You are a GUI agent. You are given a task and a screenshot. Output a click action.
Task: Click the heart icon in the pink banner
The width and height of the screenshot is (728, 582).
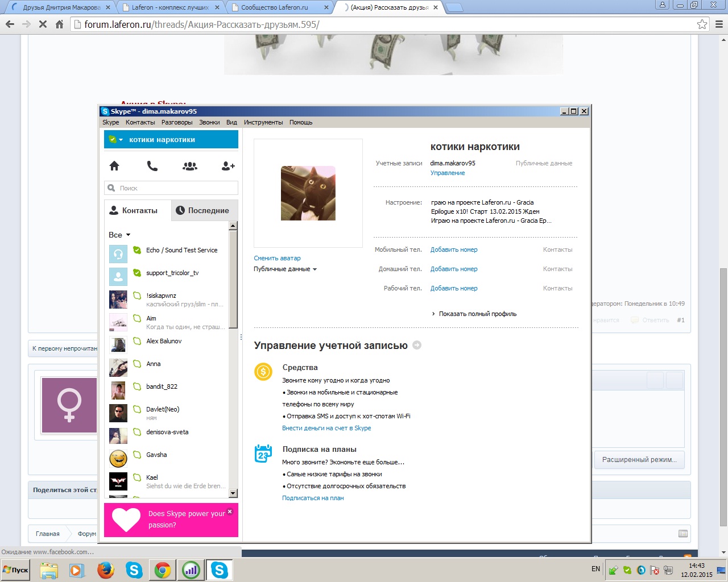click(x=126, y=519)
